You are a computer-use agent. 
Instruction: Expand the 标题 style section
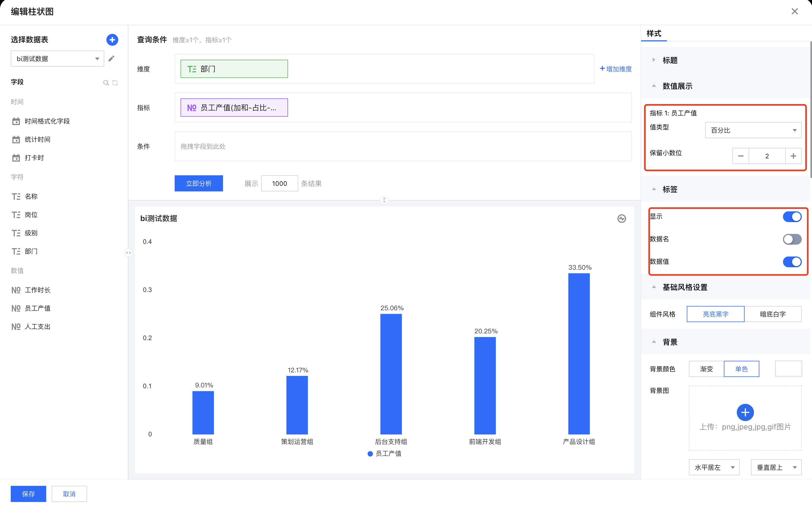[x=670, y=60]
